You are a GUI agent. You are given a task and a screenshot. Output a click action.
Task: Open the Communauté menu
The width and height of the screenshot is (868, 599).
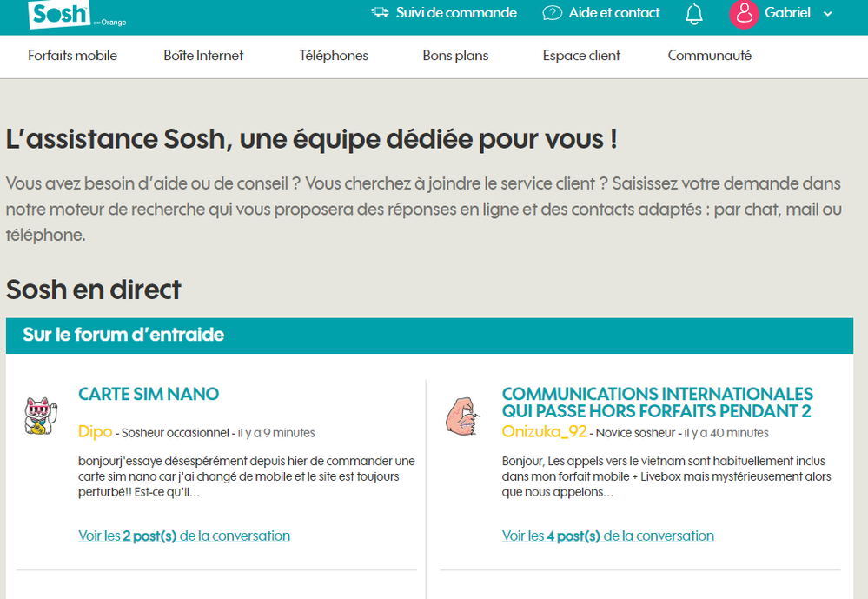point(709,56)
